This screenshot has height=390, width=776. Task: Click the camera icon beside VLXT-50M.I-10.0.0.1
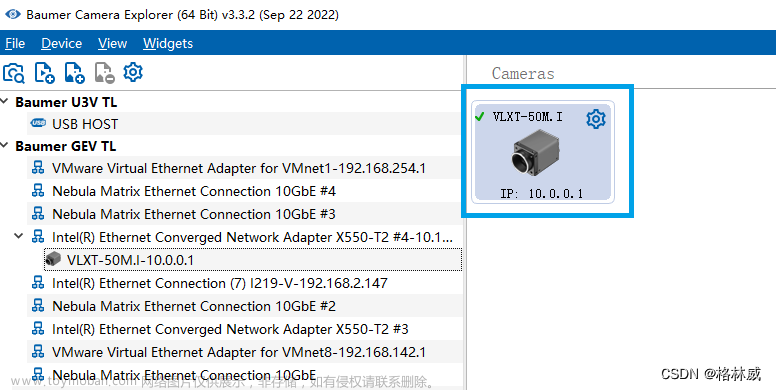click(x=53, y=259)
